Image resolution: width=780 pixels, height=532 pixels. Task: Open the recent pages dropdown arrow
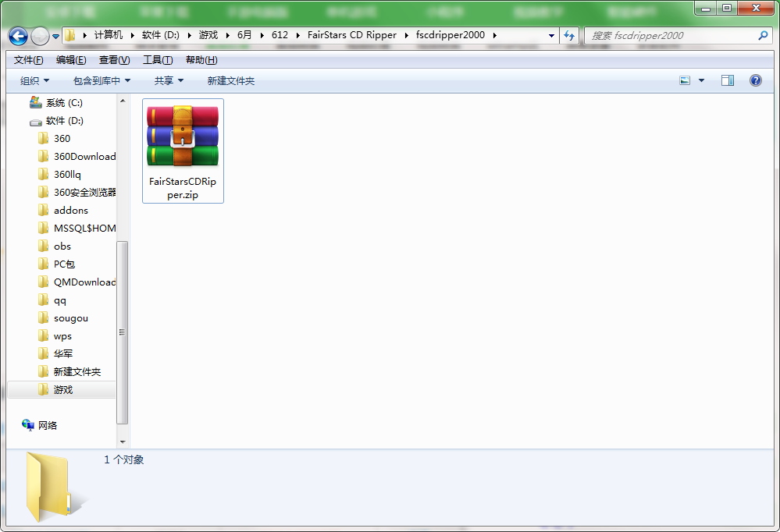(55, 37)
